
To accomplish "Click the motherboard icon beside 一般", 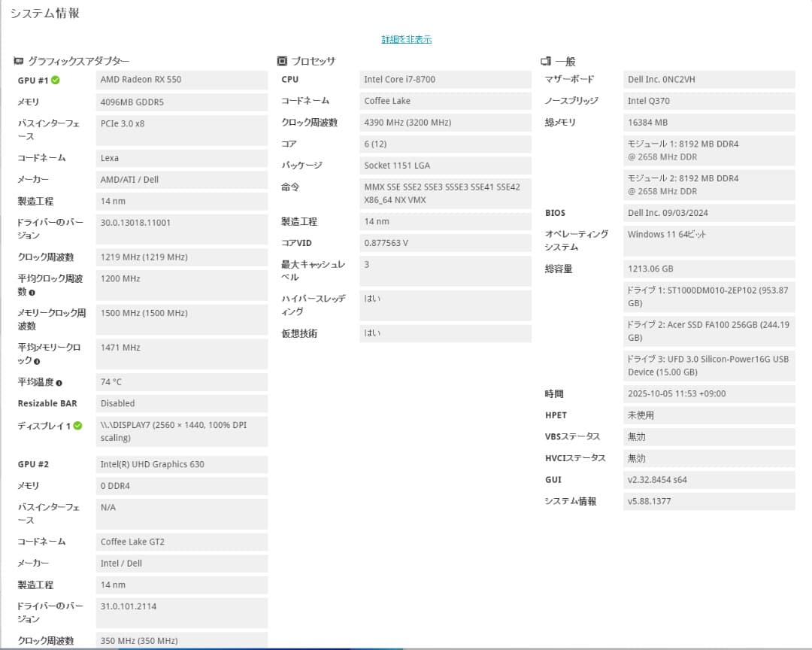I will tap(544, 60).
